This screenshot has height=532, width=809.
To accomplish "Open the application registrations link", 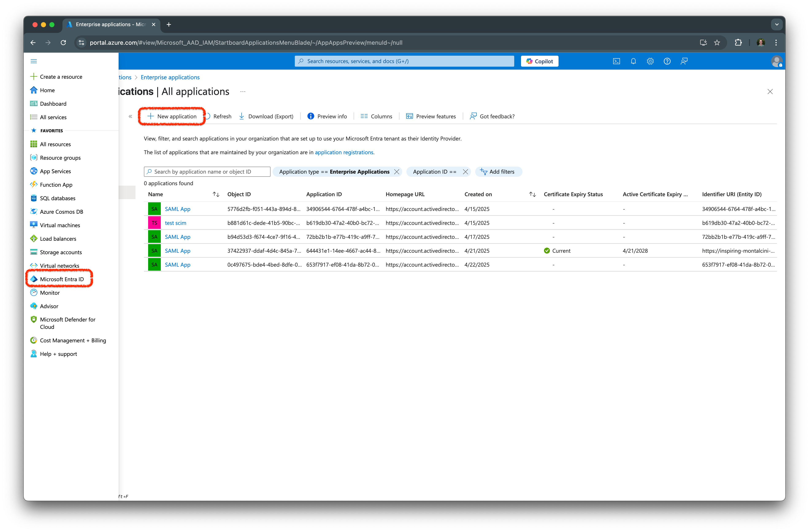I will [x=344, y=152].
